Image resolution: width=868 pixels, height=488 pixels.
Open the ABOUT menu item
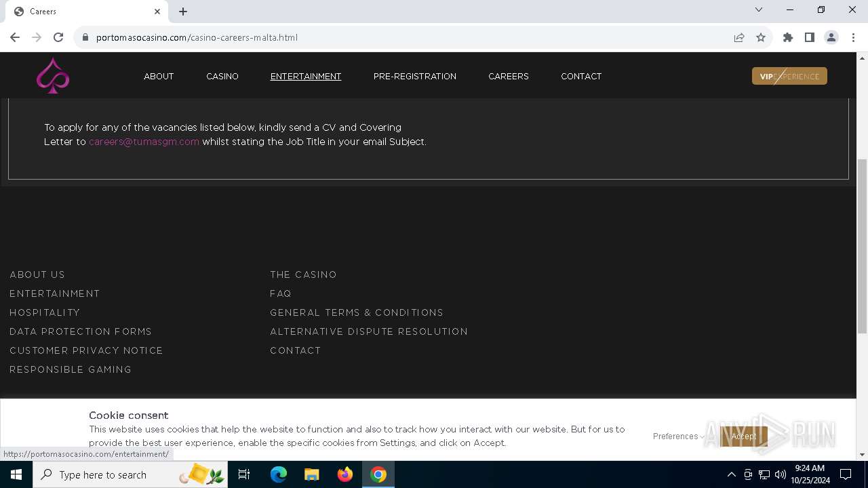click(159, 77)
